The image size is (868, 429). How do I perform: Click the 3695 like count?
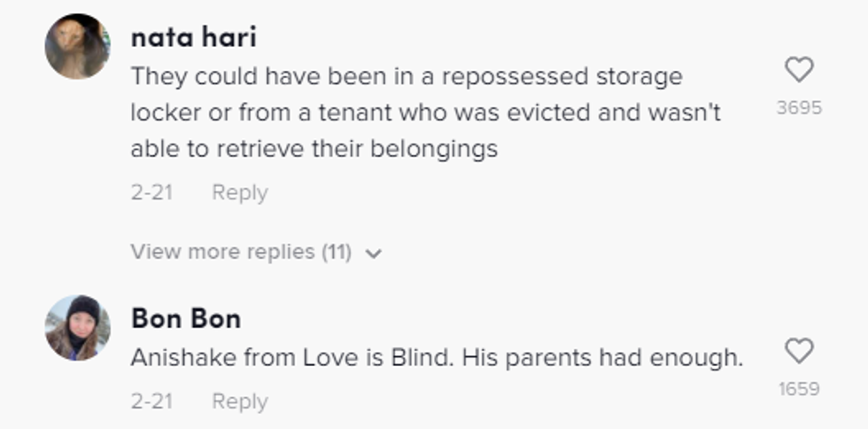799,108
